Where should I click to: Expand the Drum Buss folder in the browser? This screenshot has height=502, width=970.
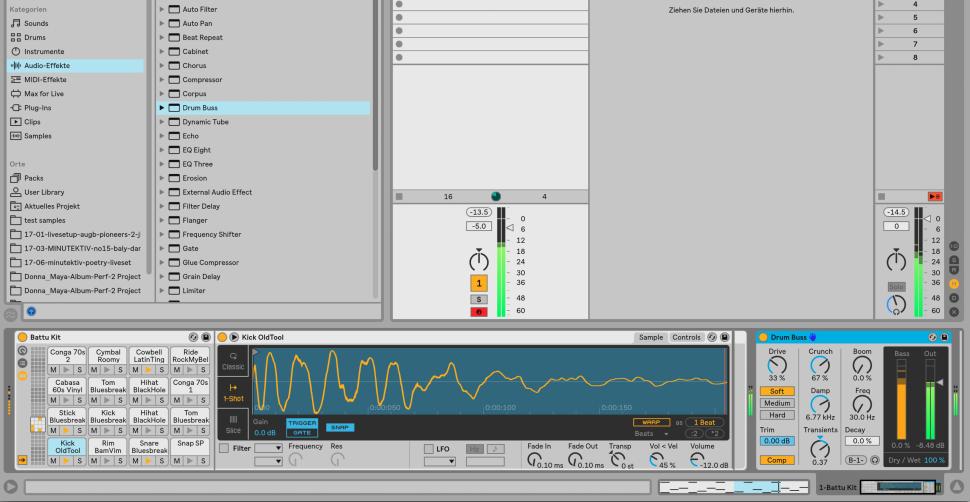click(162, 108)
